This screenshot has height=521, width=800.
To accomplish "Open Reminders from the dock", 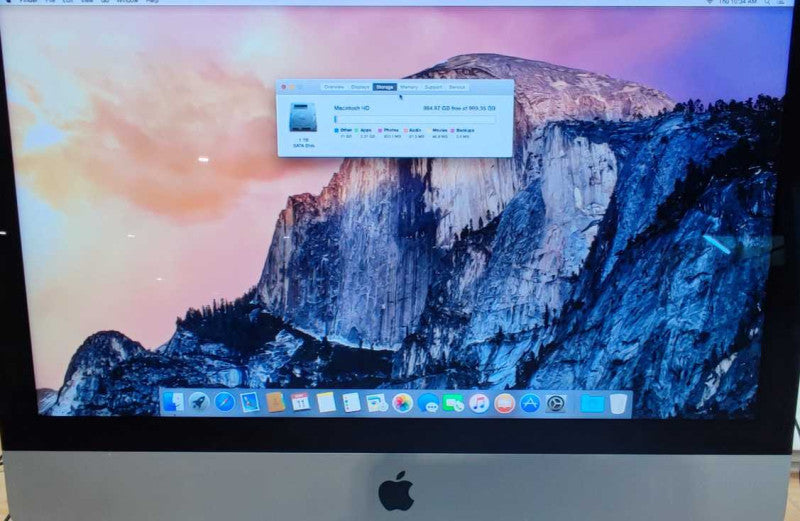I will [352, 403].
